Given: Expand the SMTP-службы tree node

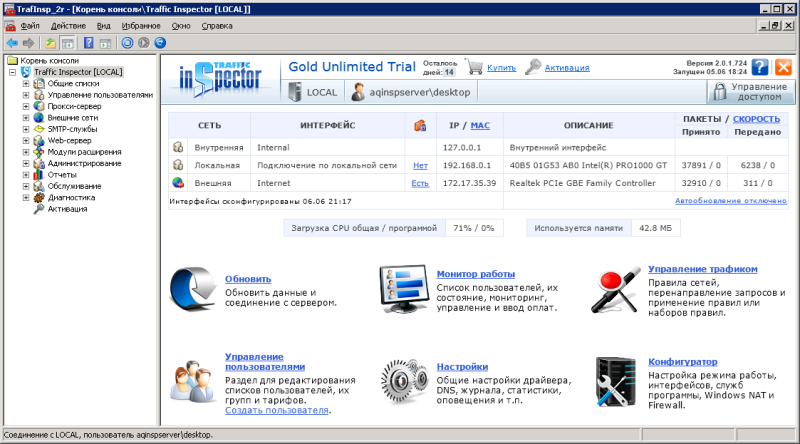Looking at the screenshot, I should click(26, 129).
